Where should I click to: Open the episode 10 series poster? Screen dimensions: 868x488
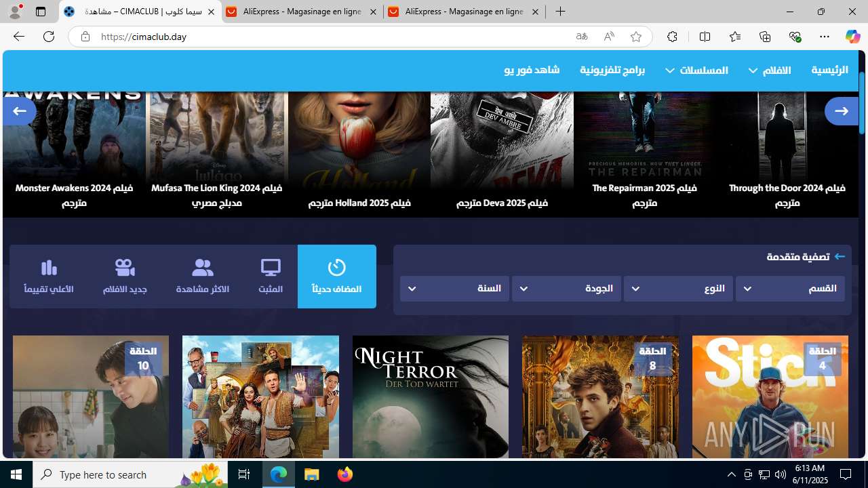click(x=91, y=396)
